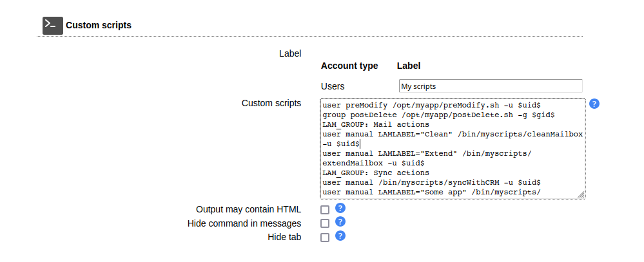
Task: Open help for the Custom scripts textarea
Action: [x=594, y=104]
